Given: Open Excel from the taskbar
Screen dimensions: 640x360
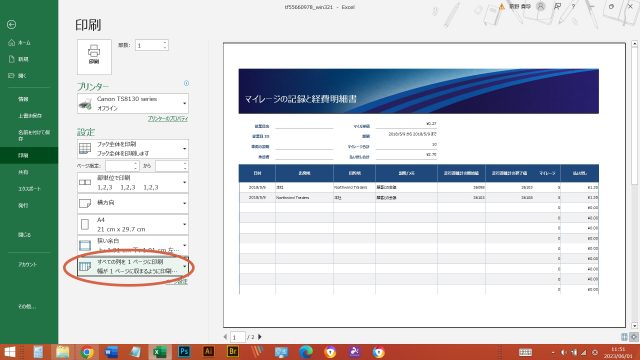Looking at the screenshot, I should click(x=160, y=352).
